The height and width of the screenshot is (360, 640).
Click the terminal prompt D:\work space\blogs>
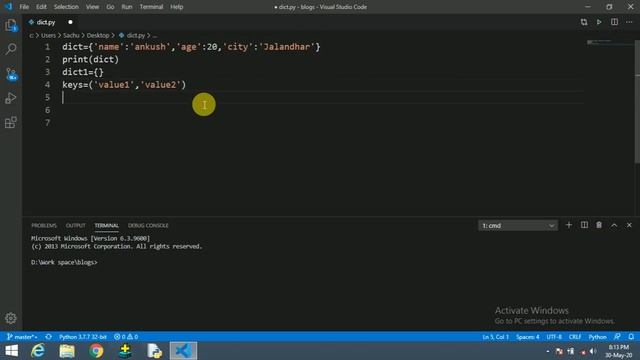tap(64, 262)
